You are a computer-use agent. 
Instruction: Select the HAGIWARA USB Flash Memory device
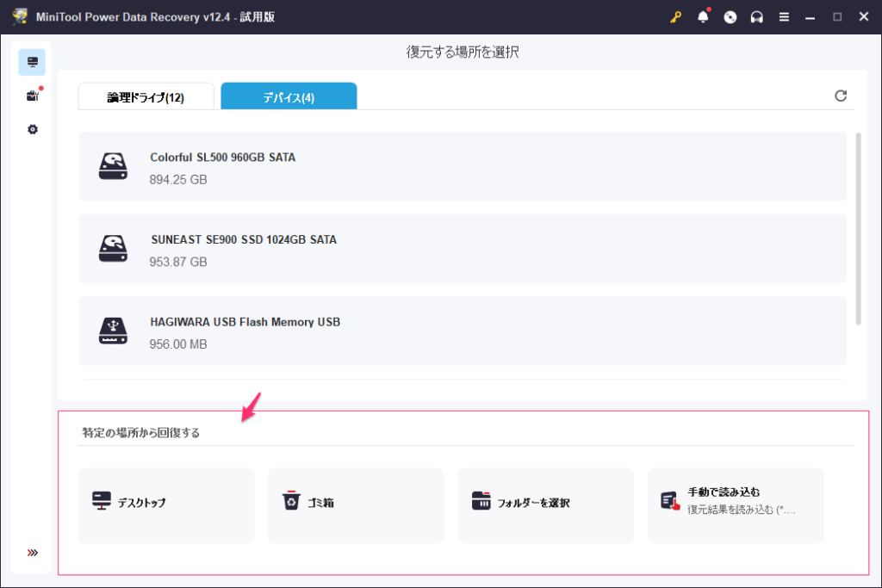pyautogui.click(x=462, y=331)
